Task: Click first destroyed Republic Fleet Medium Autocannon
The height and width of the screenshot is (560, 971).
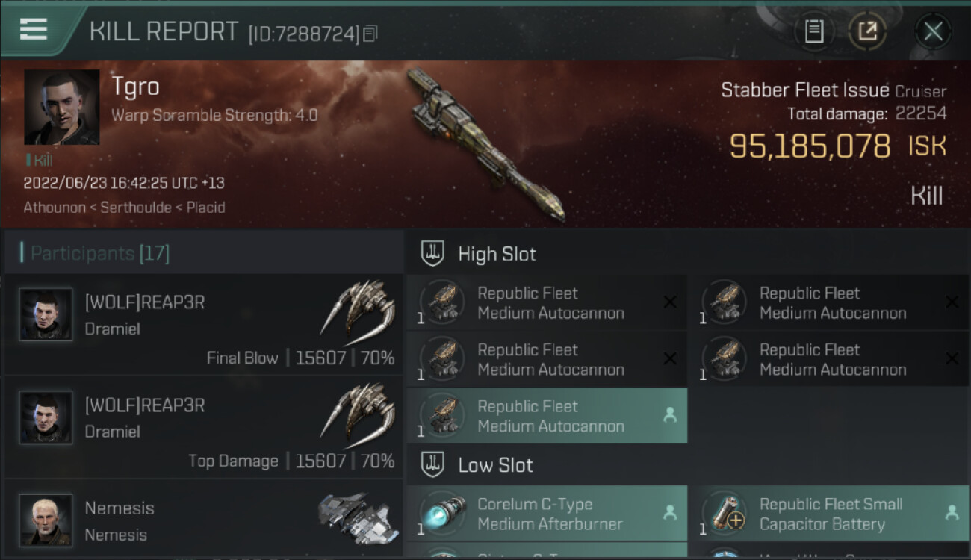Action: tap(547, 302)
